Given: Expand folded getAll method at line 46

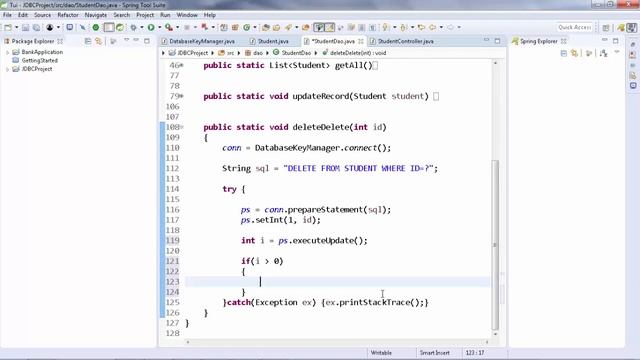Looking at the screenshot, I should [x=182, y=65].
